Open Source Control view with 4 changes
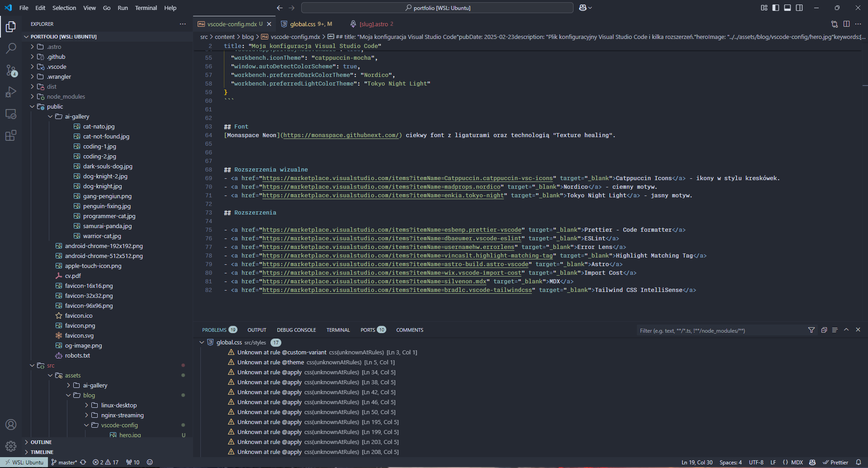The width and height of the screenshot is (868, 468). (x=11, y=70)
